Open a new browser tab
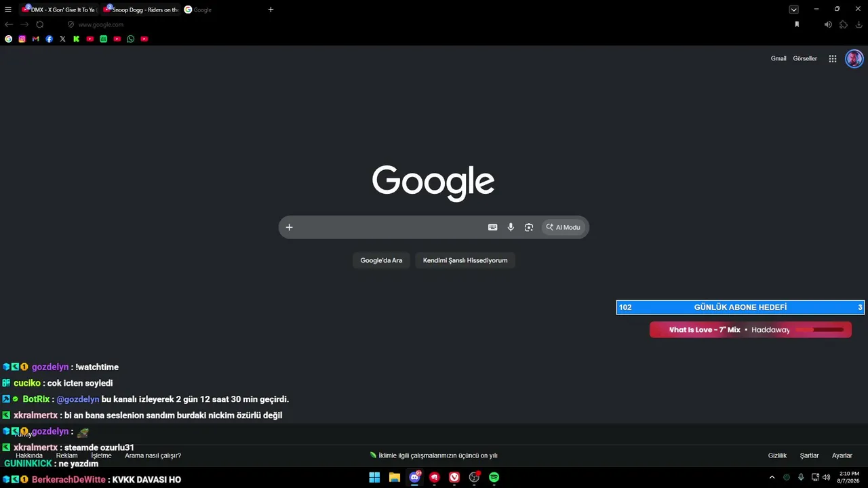 tap(271, 9)
